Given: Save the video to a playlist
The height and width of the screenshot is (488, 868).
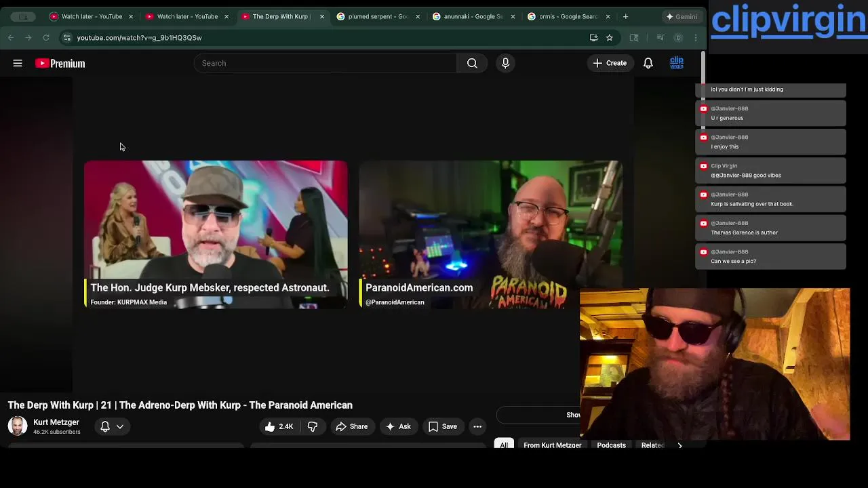Looking at the screenshot, I should click(442, 426).
